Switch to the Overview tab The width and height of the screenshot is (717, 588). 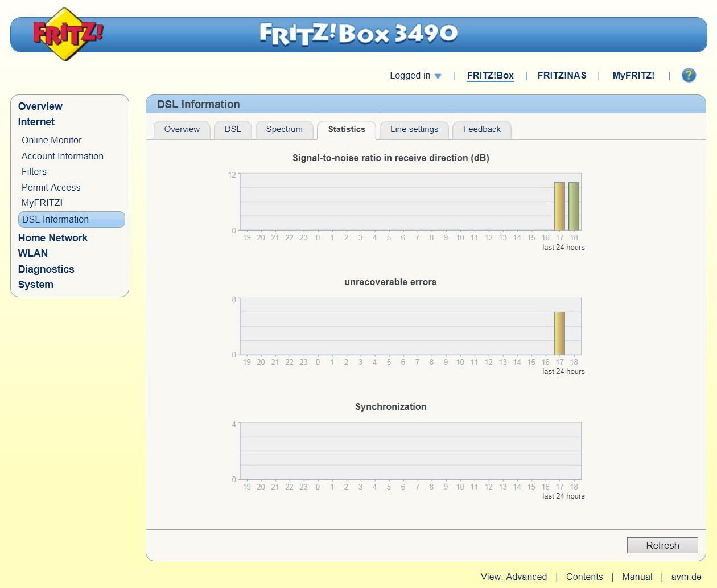pyautogui.click(x=182, y=130)
